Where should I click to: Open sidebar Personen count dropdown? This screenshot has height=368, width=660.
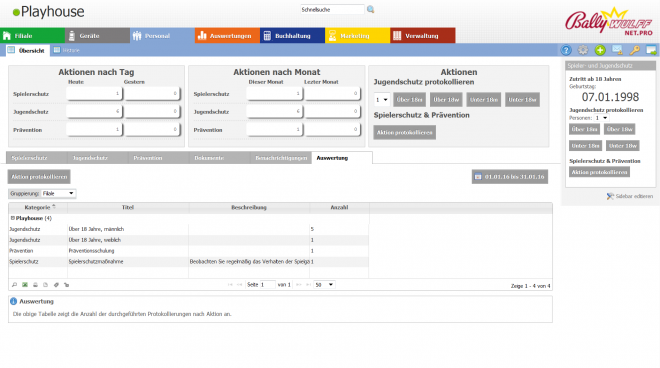pyautogui.click(x=601, y=118)
